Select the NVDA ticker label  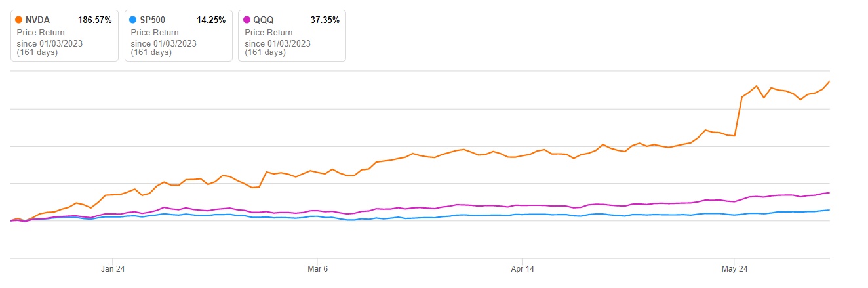pyautogui.click(x=37, y=20)
